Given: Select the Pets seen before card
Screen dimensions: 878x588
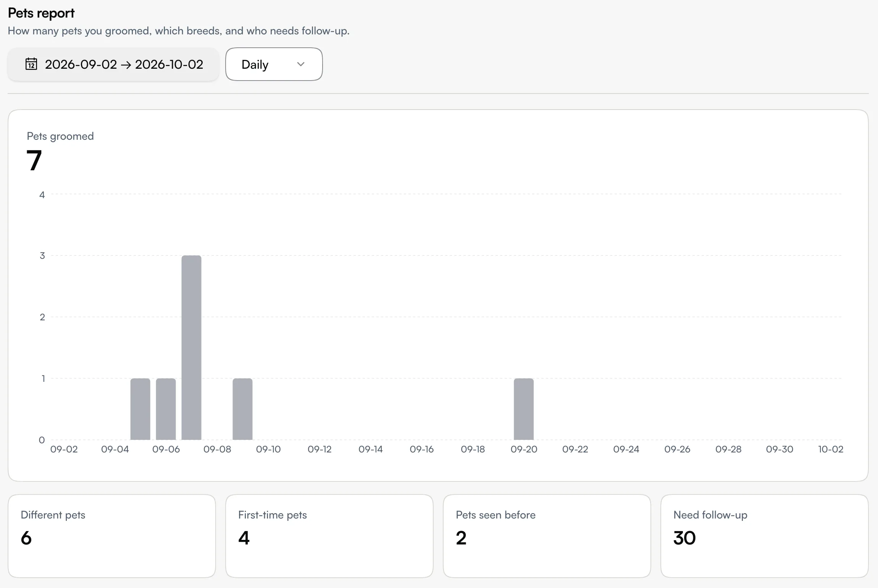Looking at the screenshot, I should [547, 536].
